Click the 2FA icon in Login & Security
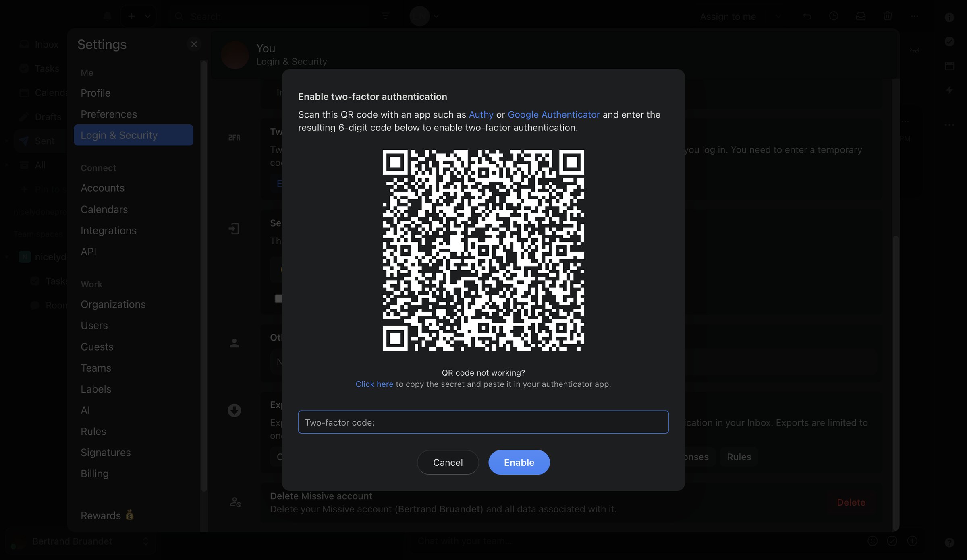 (x=234, y=138)
